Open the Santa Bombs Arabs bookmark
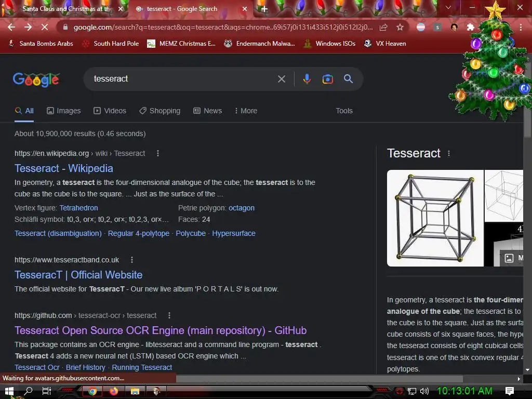This screenshot has width=532, height=399. click(x=41, y=44)
